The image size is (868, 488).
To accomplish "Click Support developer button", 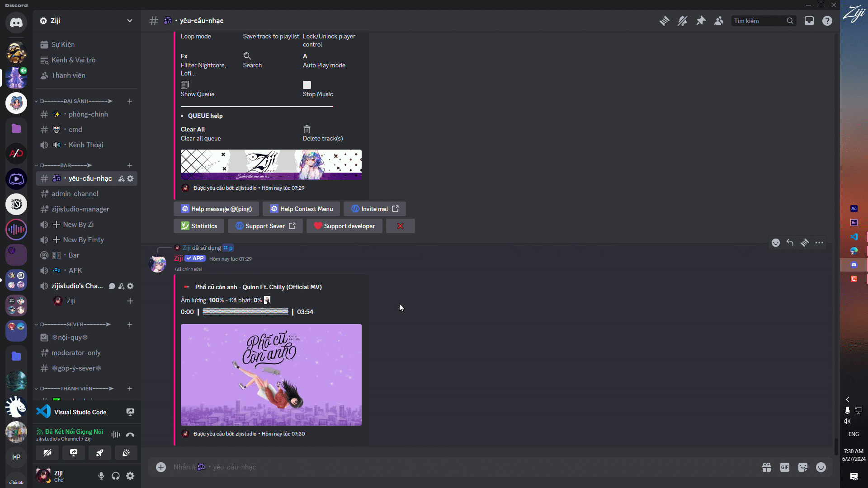I will [344, 226].
